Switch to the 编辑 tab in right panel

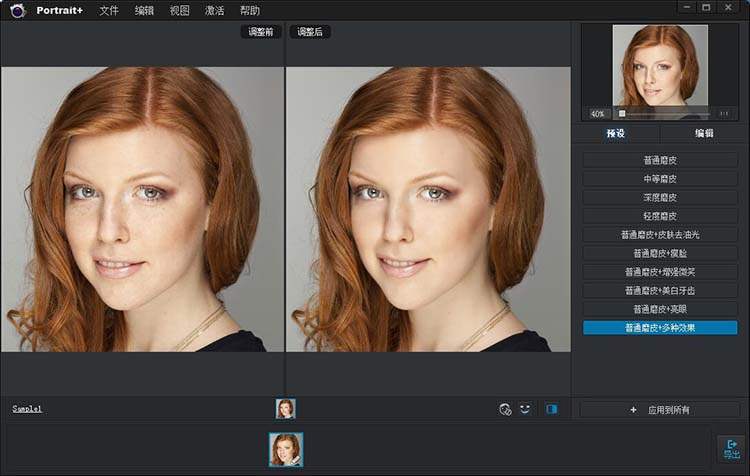[704, 133]
